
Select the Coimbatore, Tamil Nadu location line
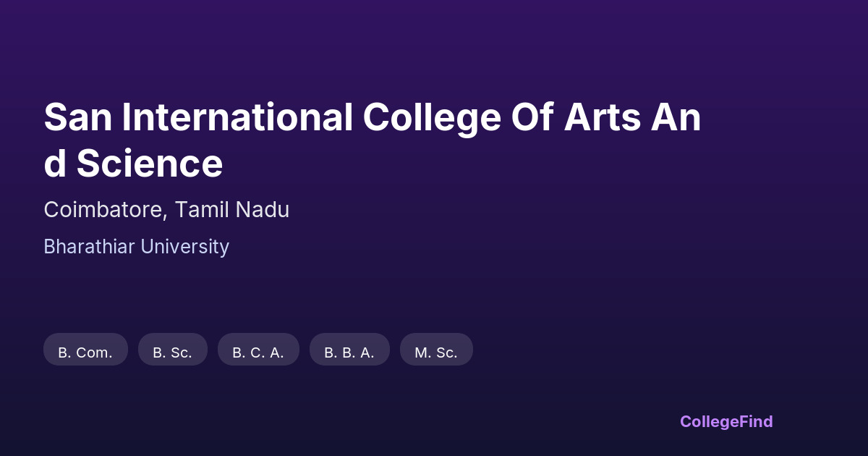pos(166,210)
